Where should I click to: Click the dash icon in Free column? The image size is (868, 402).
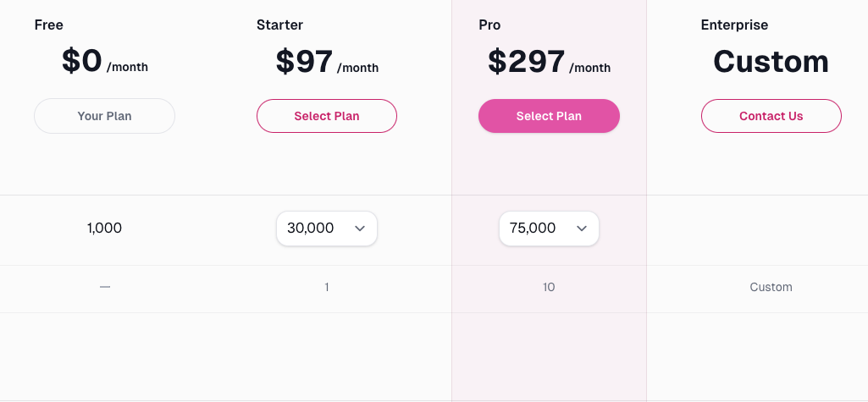coord(105,287)
